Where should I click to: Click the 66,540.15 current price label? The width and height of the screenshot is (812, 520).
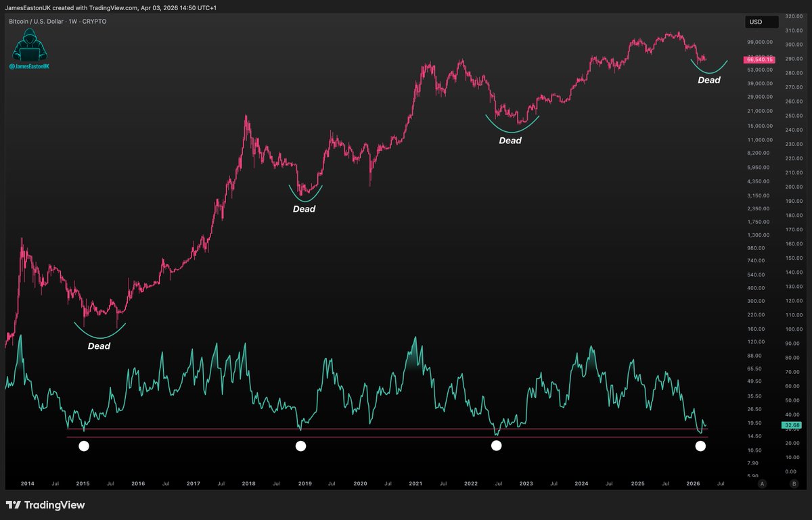[x=761, y=60]
